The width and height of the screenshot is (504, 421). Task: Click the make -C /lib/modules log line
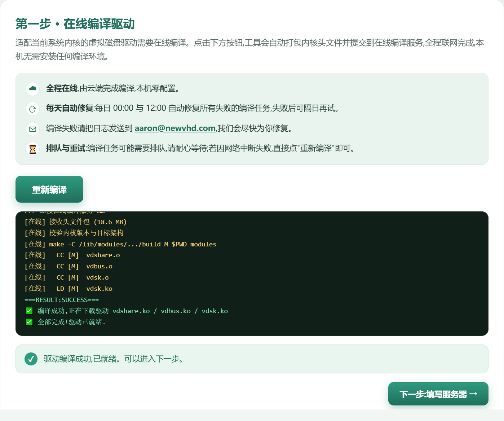tap(120, 244)
